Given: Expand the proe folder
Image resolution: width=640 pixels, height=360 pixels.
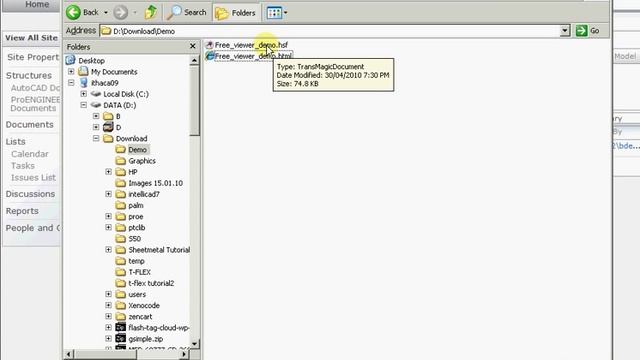Looking at the screenshot, I should (109, 216).
